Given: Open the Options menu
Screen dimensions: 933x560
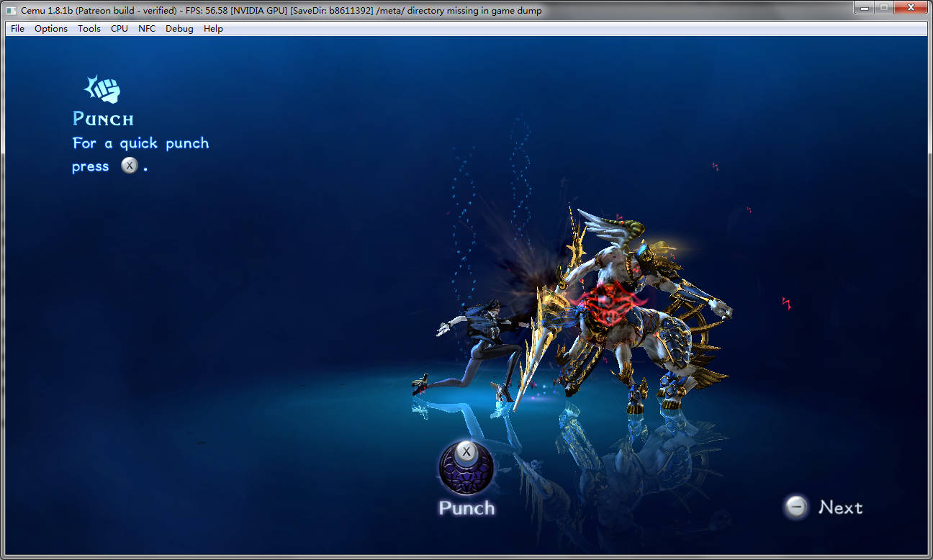Looking at the screenshot, I should [51, 29].
